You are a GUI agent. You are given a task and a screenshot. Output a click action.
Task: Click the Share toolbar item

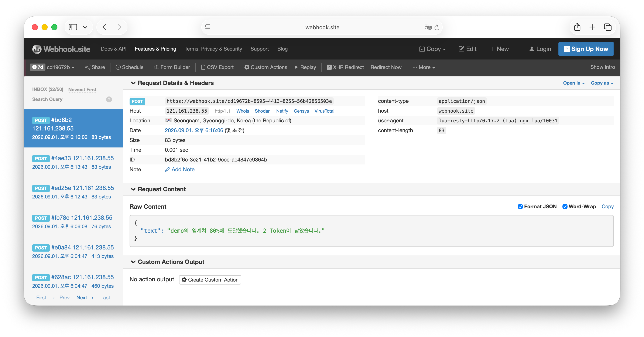coord(95,67)
